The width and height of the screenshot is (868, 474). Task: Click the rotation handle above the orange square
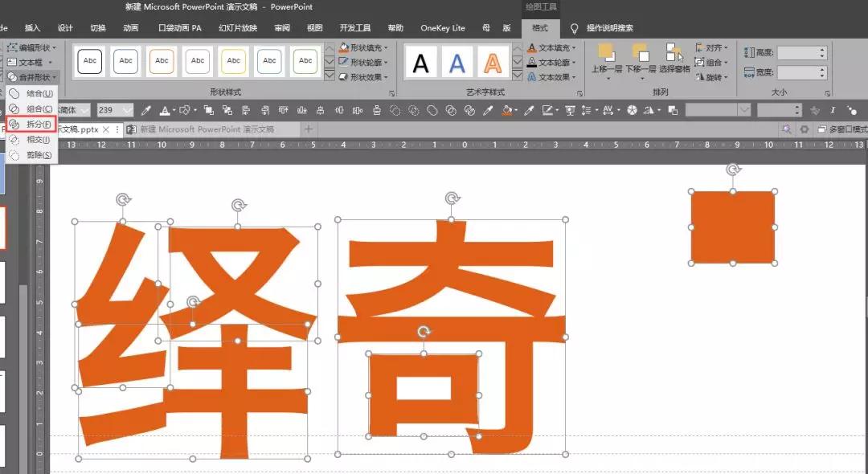[733, 170]
